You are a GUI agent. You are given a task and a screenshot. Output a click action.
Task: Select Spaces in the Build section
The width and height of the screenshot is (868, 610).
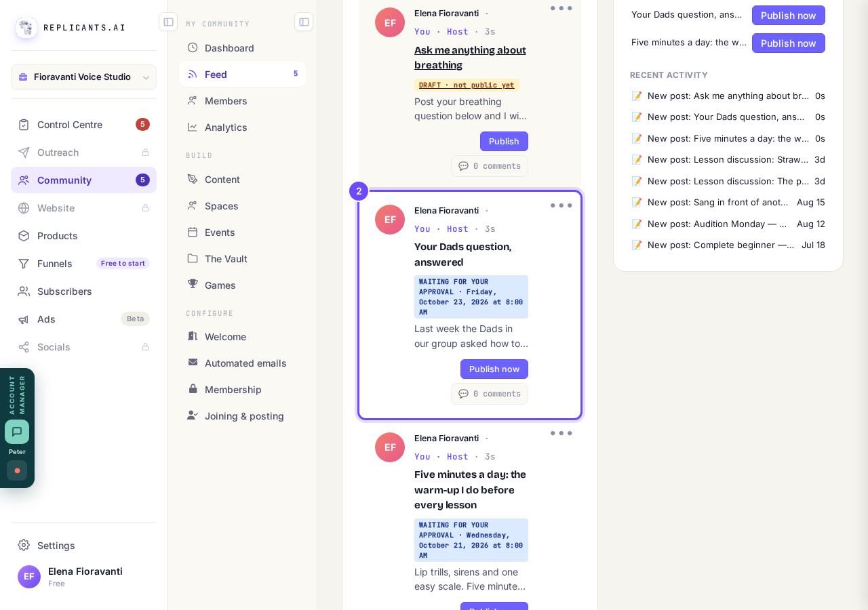[x=242, y=205]
